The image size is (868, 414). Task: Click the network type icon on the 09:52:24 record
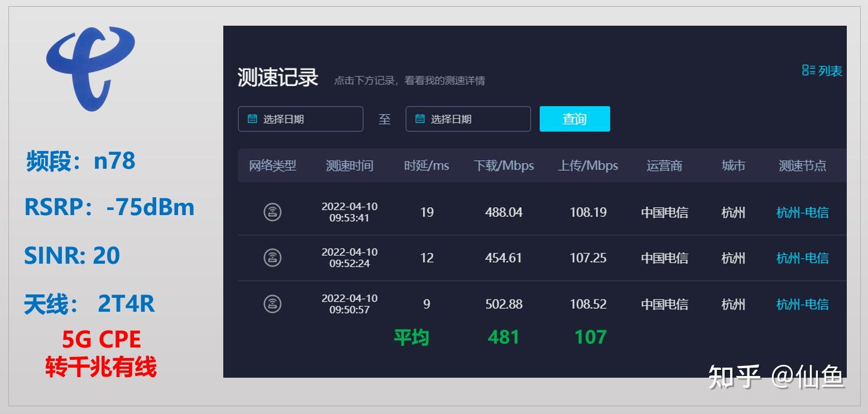(x=273, y=258)
